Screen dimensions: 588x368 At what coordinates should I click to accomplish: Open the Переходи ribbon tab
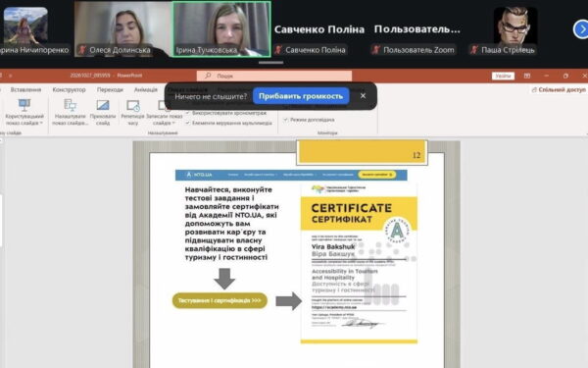click(x=110, y=89)
